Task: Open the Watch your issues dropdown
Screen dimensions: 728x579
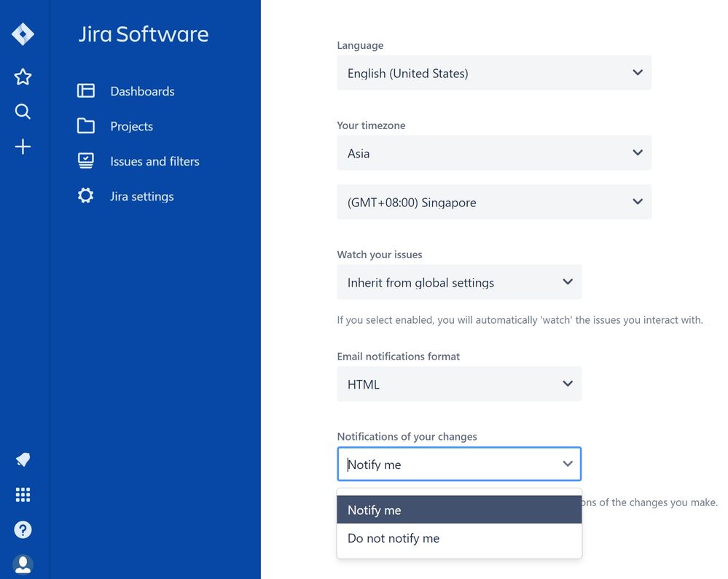Action: 459,282
